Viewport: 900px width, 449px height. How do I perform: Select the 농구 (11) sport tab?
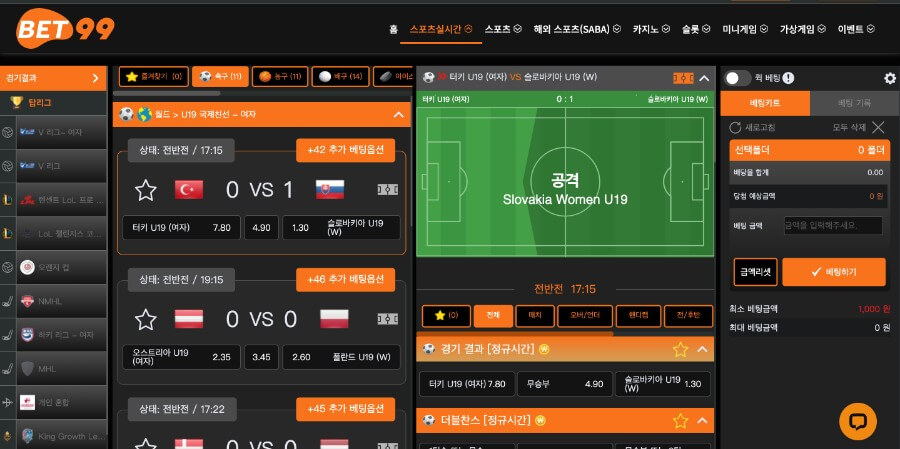tap(280, 76)
